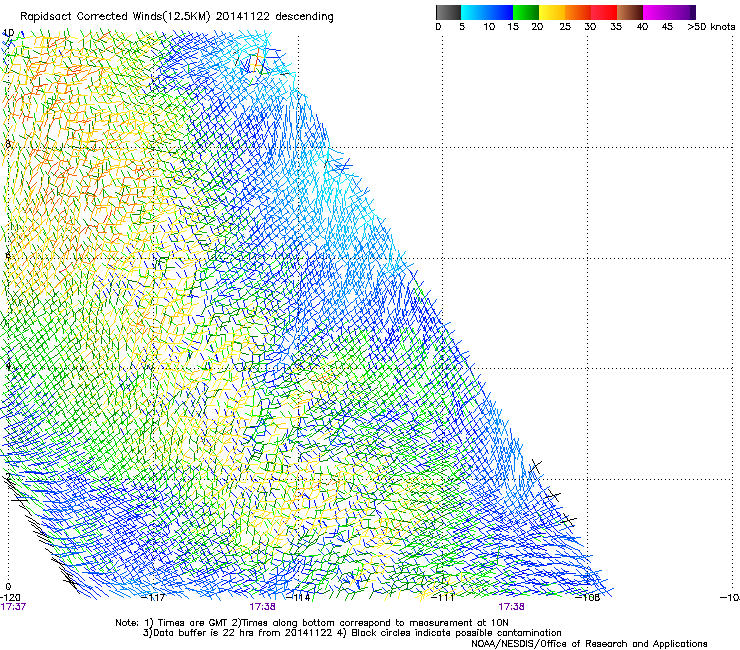
Task: Click the title text 'Rapidscat Corrected Winds(12.5KM)'
Action: pos(115,17)
